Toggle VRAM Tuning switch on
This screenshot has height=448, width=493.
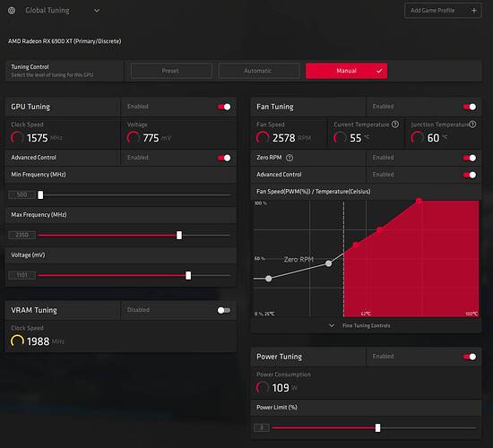(224, 310)
